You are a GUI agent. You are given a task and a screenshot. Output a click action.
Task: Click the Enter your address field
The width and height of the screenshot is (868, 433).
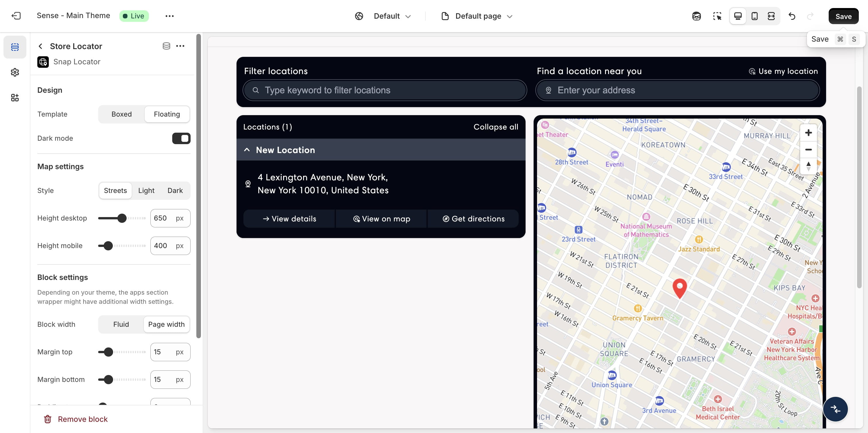click(x=678, y=90)
